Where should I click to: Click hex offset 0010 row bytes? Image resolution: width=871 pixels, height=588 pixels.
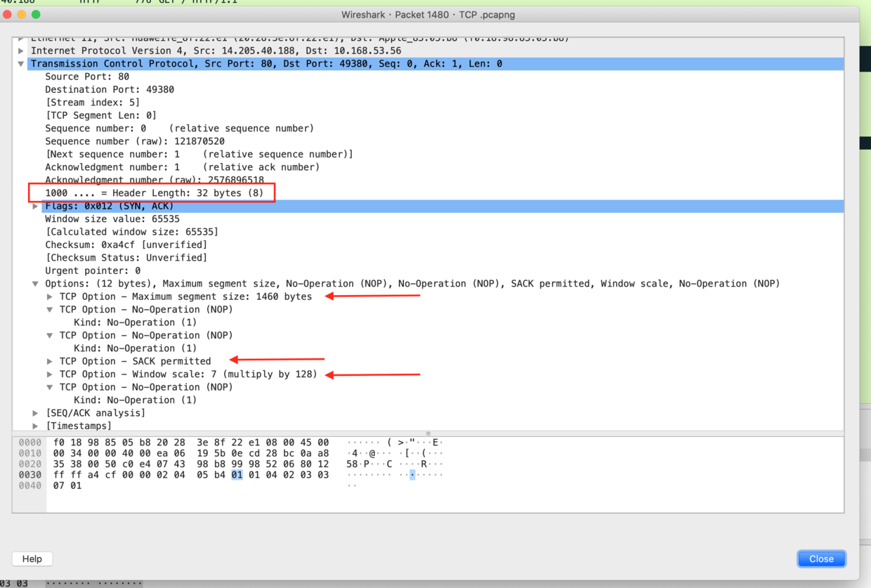coord(191,453)
